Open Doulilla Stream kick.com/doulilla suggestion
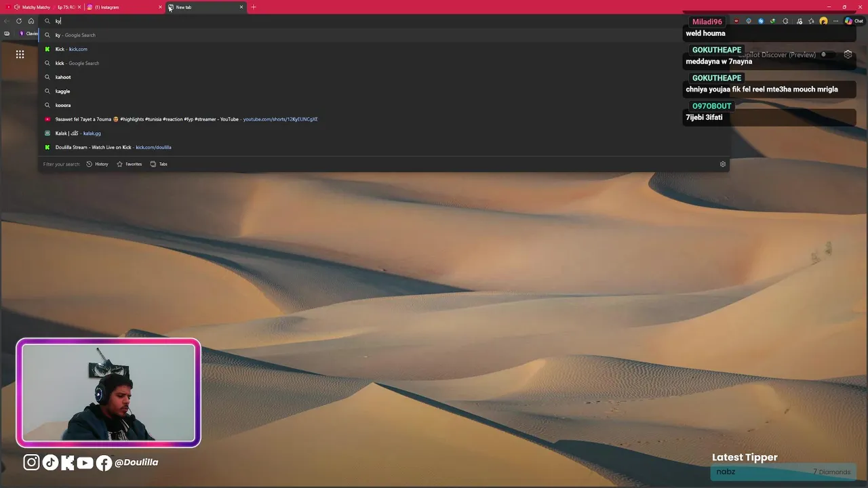868x488 pixels. (x=384, y=147)
